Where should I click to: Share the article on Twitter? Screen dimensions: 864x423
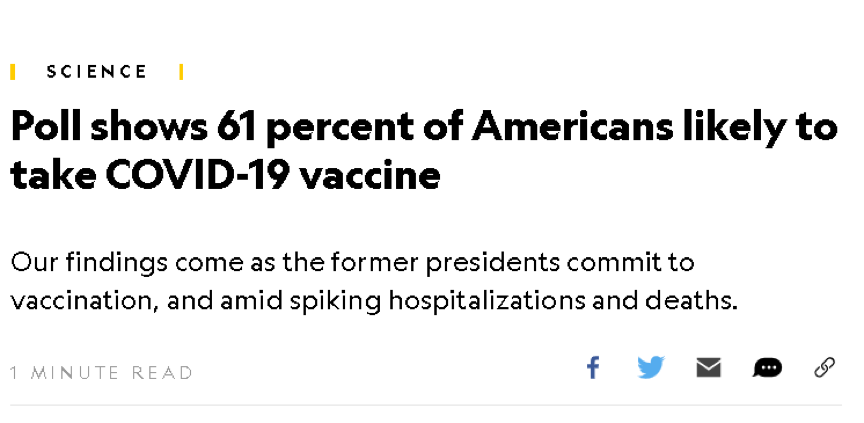pos(650,368)
